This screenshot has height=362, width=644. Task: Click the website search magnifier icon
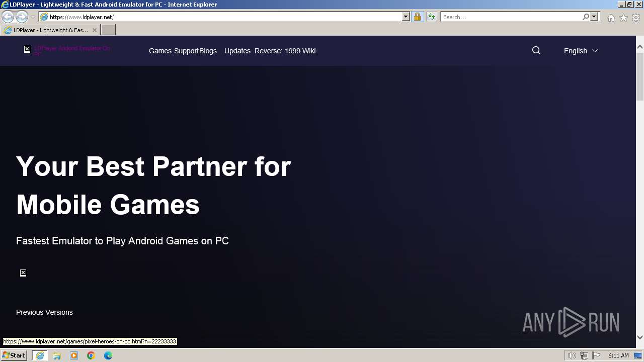[536, 50]
